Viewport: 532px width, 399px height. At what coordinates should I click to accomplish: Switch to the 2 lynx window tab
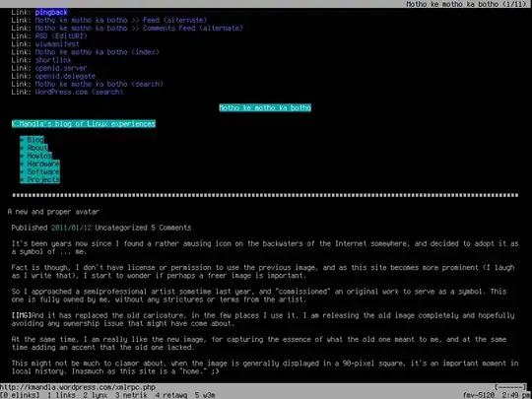(96, 395)
